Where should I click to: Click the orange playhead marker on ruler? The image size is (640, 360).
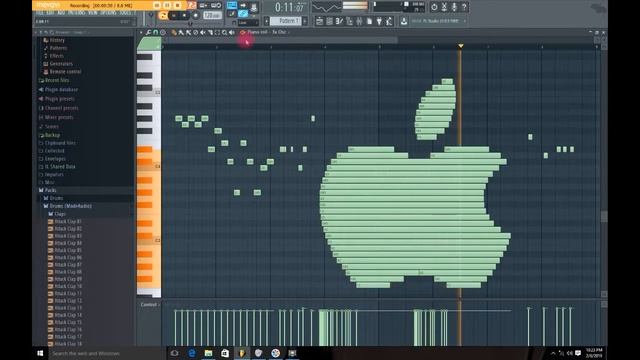460,46
